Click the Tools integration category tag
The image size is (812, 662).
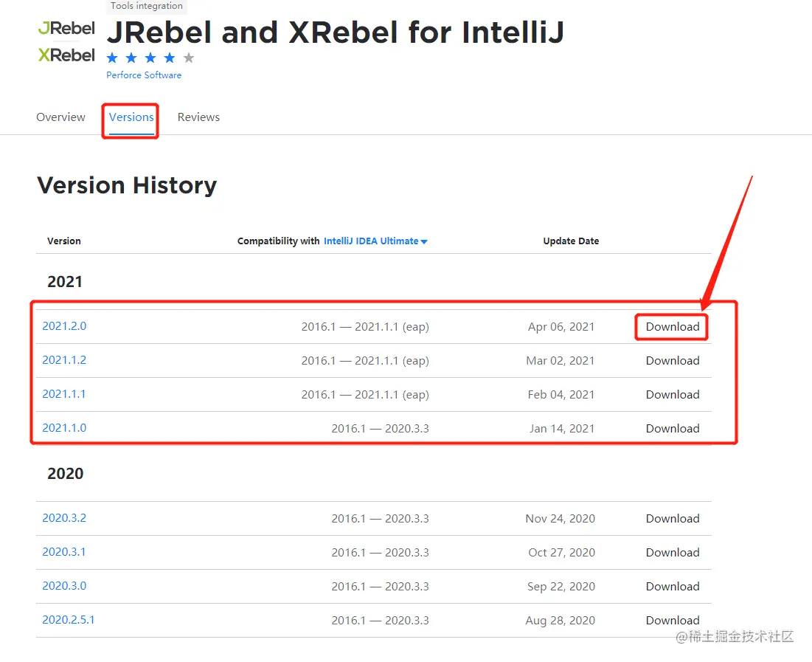(x=147, y=6)
